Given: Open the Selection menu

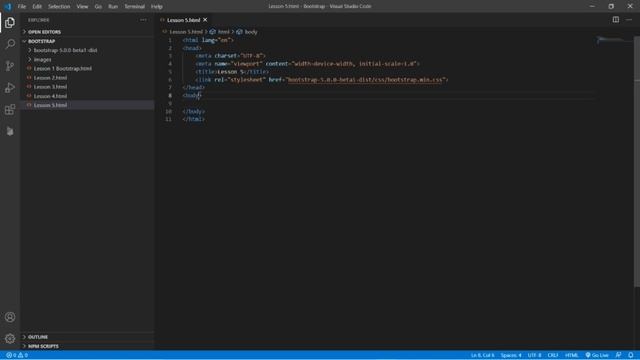Looking at the screenshot, I should pyautogui.click(x=59, y=6).
